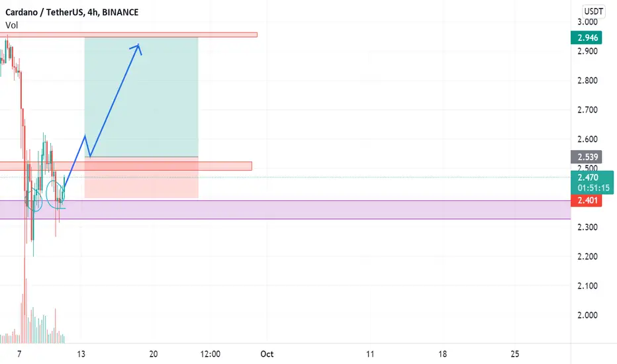617x364 pixels.
Task: Click the Oct label on the time axis
Action: [267, 354]
